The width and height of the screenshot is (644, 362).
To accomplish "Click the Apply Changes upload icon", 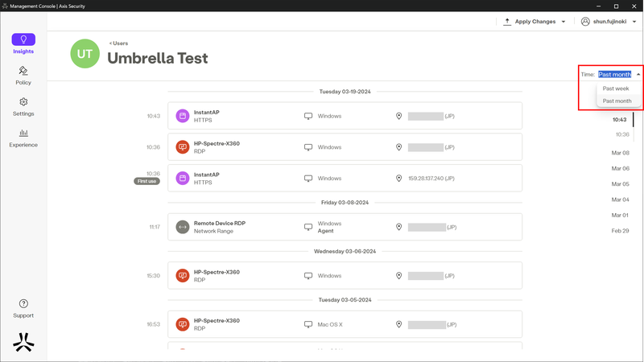I will pyautogui.click(x=507, y=22).
